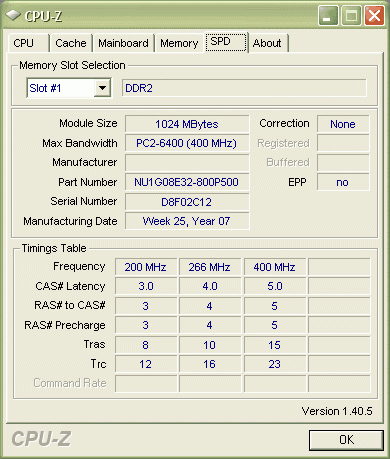This screenshot has width=390, height=459.
Task: Click CAS# Latency value 3.0
Action: coord(146,286)
